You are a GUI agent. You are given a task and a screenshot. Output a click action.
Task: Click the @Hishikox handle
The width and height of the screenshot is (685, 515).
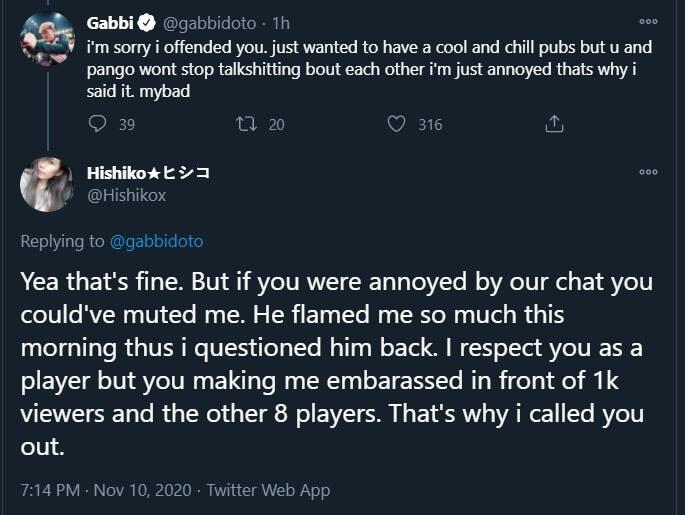[126, 195]
